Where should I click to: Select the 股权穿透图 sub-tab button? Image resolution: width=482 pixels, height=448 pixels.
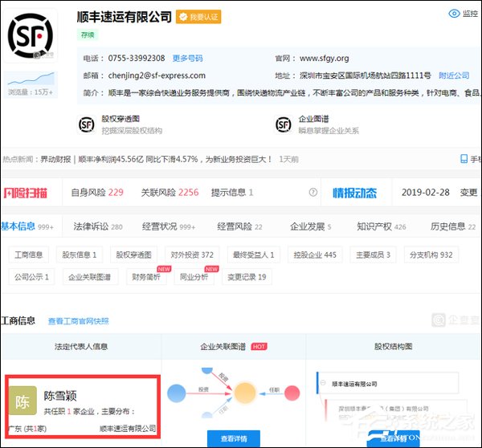pos(133,255)
